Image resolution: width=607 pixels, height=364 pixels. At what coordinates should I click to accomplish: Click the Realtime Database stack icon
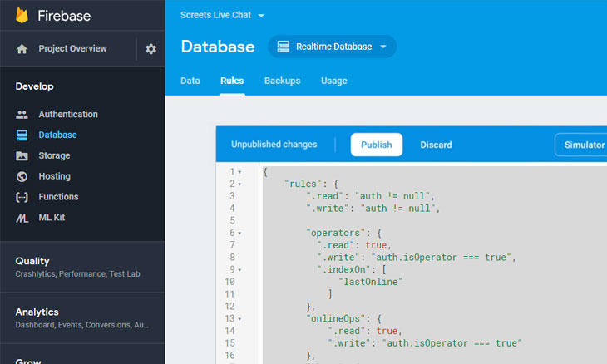click(283, 47)
